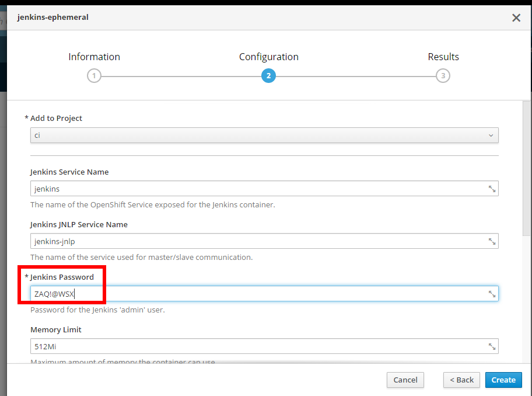Viewport: 532px width, 396px height.
Task: Focus the Jenkins Service Name input
Action: (x=257, y=189)
